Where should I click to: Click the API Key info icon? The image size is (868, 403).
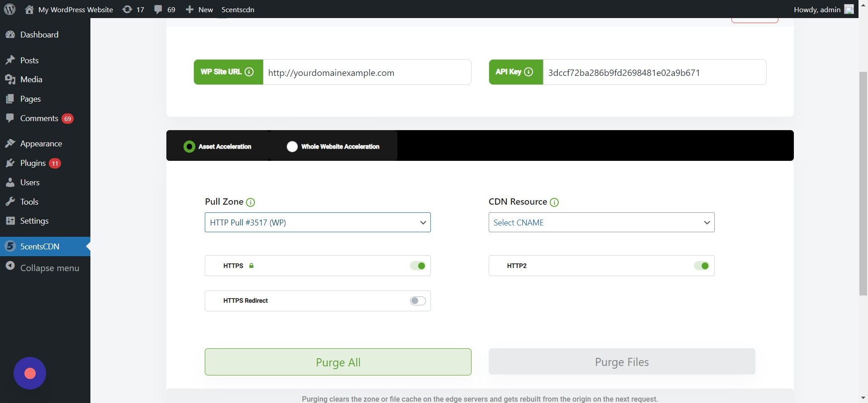tap(528, 72)
